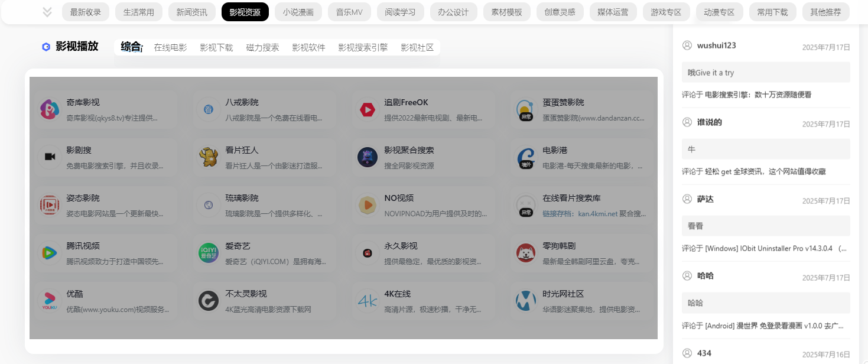Click the 牛 comment by 谁说的
The image size is (868, 364).
766,149
